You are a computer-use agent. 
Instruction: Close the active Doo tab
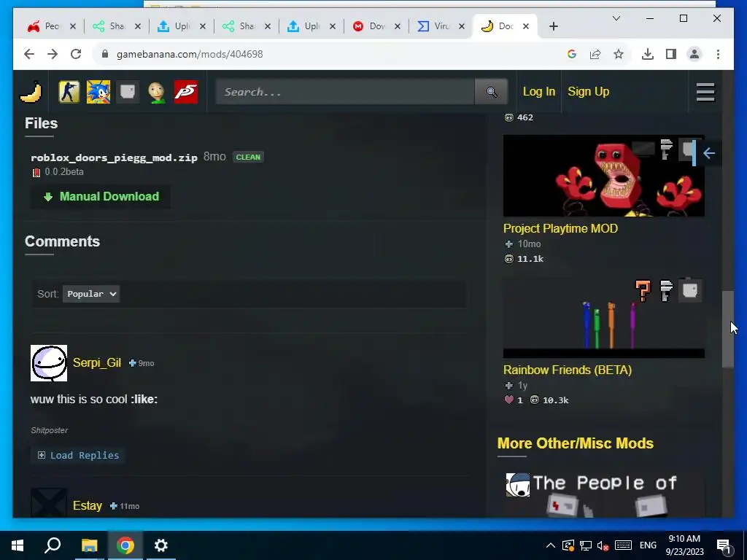pos(525,26)
